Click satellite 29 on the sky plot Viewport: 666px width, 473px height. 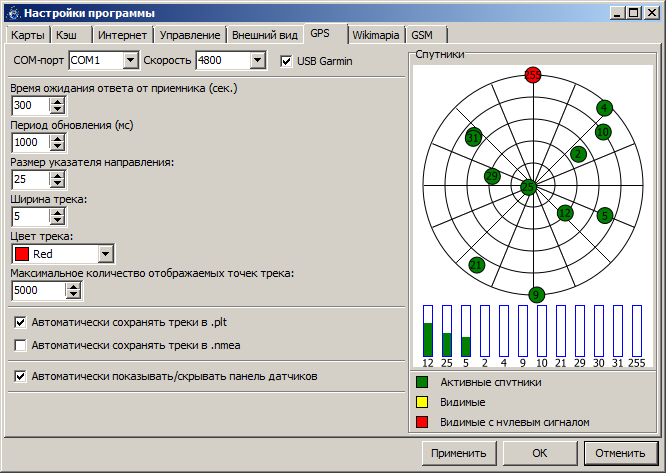(491, 176)
